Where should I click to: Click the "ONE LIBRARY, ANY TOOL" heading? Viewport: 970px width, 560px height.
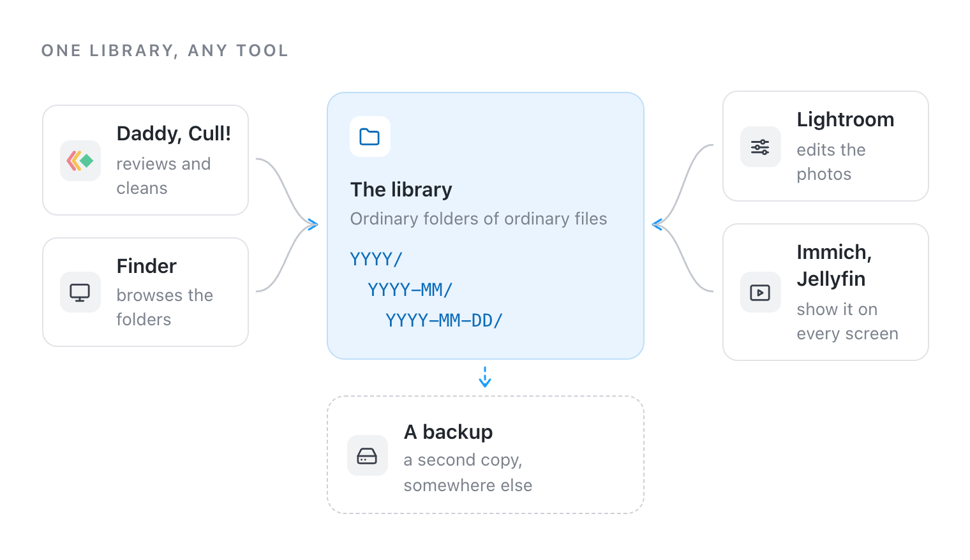coord(165,50)
